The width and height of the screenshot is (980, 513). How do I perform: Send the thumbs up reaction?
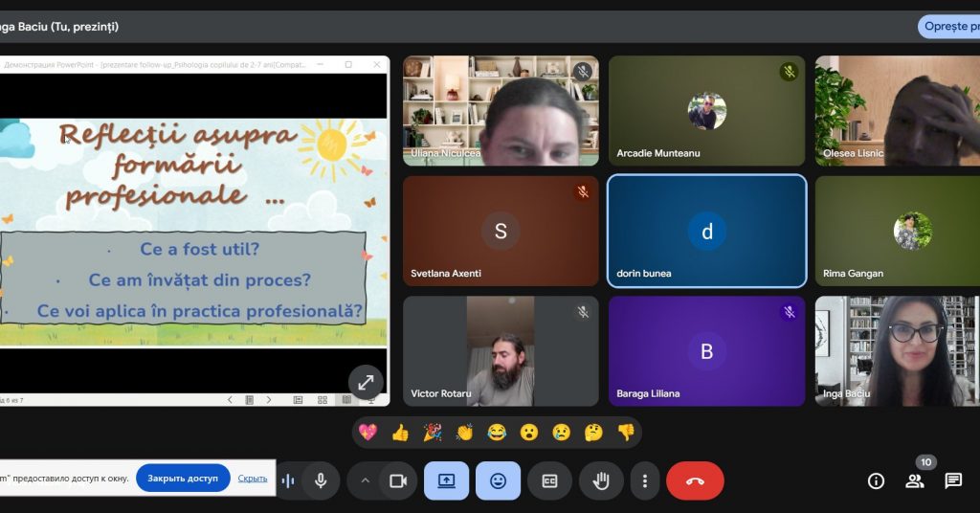[400, 433]
